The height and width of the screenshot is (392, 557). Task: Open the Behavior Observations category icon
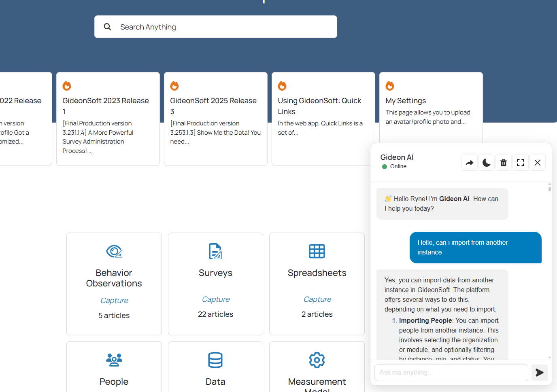pos(114,251)
